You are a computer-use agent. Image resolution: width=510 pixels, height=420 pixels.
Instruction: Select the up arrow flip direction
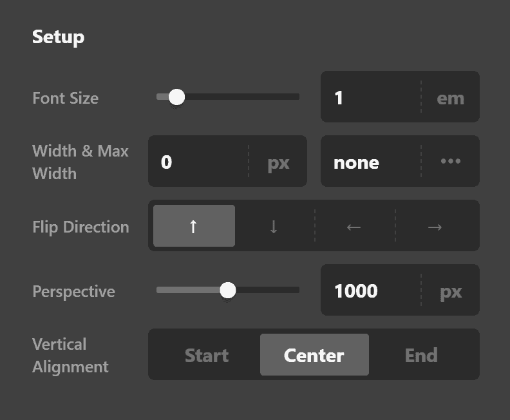pos(194,226)
